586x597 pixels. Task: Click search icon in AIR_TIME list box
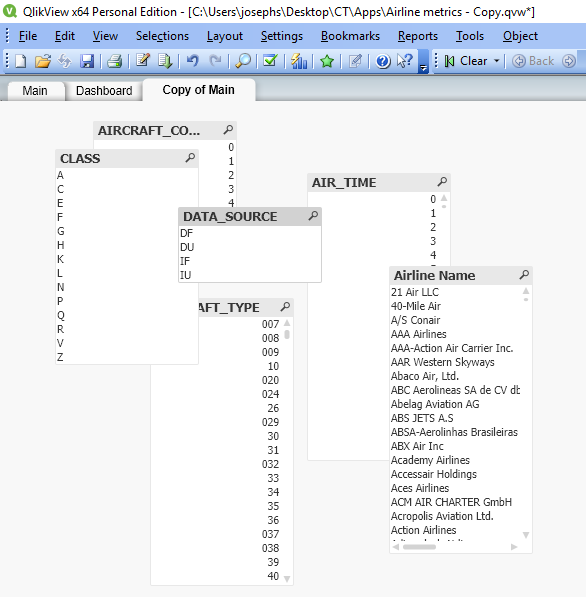442,182
